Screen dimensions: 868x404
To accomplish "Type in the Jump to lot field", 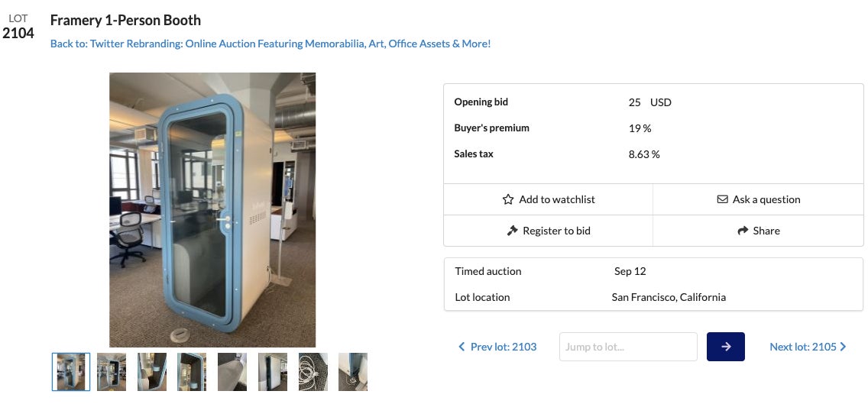I will point(628,347).
